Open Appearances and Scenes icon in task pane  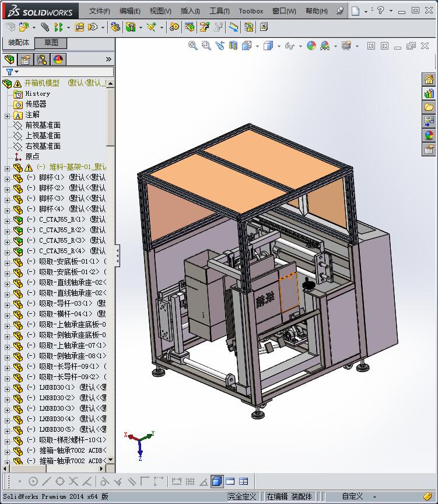click(x=429, y=135)
